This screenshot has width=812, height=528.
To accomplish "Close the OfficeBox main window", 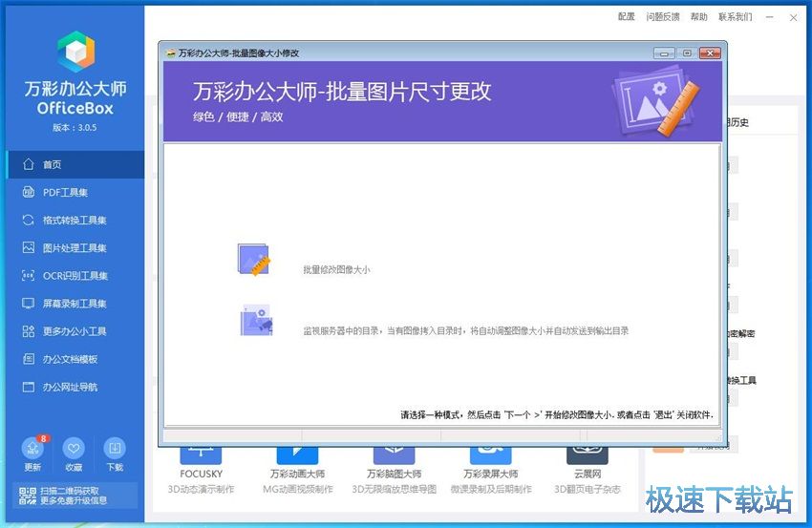I will point(793,17).
